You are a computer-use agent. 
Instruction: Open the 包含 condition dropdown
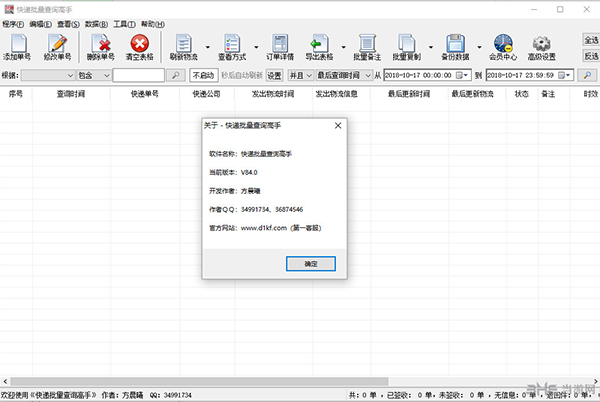tap(94, 75)
